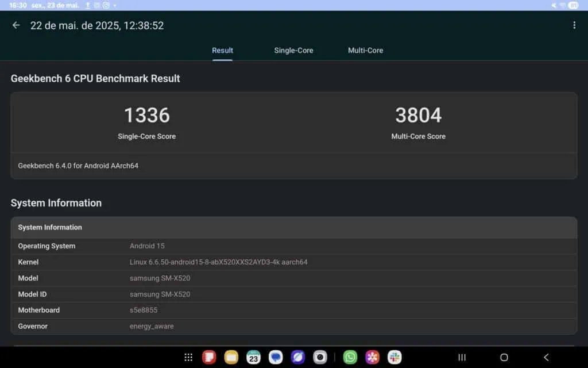Open the app drawer grid
The width and height of the screenshot is (588, 368).
pos(188,357)
